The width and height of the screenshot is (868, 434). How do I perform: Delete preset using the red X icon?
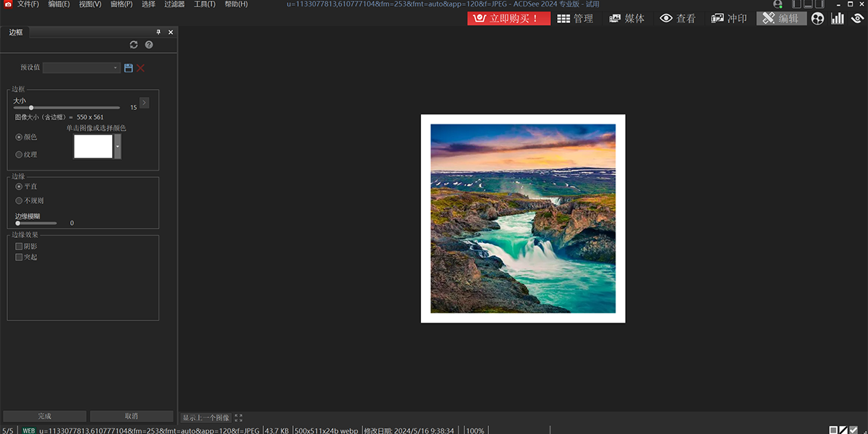[x=140, y=68]
